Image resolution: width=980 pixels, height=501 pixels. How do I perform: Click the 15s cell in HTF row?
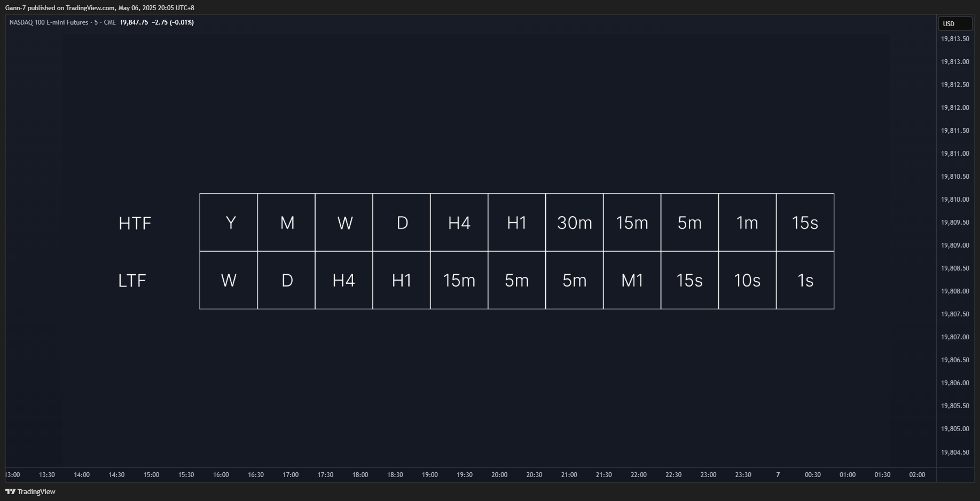click(x=805, y=222)
